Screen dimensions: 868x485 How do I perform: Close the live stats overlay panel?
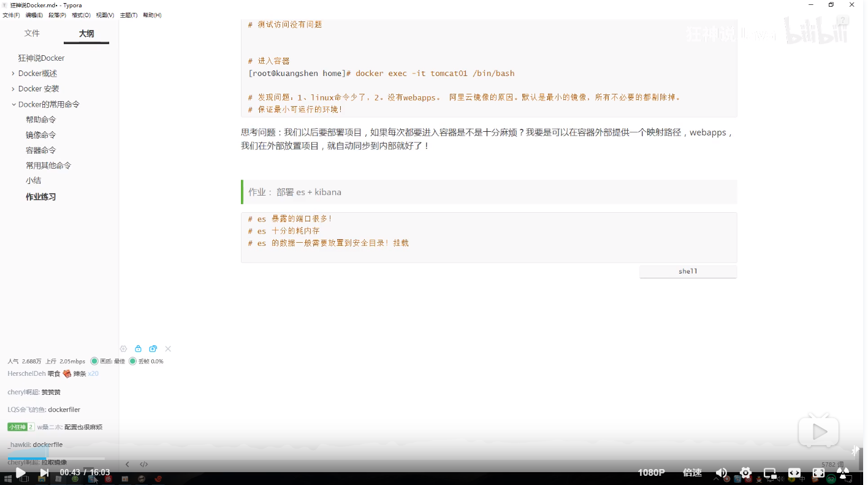tap(168, 349)
